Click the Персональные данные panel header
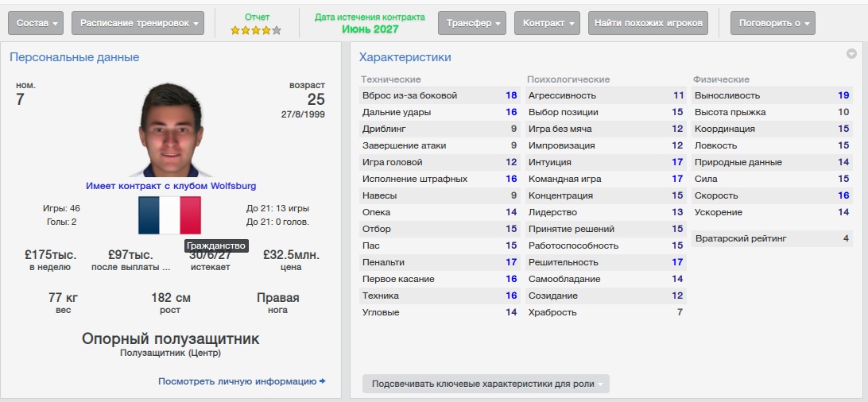The width and height of the screenshot is (868, 402). (x=75, y=57)
